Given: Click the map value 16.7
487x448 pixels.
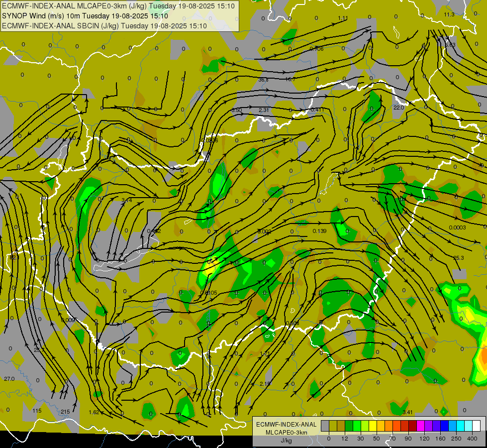Looking at the screenshot, I should (290, 79).
